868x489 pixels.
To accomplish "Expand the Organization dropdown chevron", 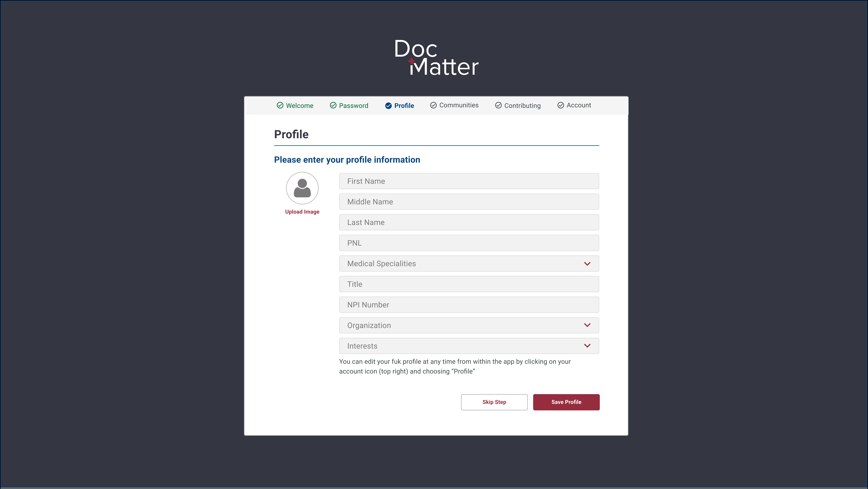I will coord(587,325).
